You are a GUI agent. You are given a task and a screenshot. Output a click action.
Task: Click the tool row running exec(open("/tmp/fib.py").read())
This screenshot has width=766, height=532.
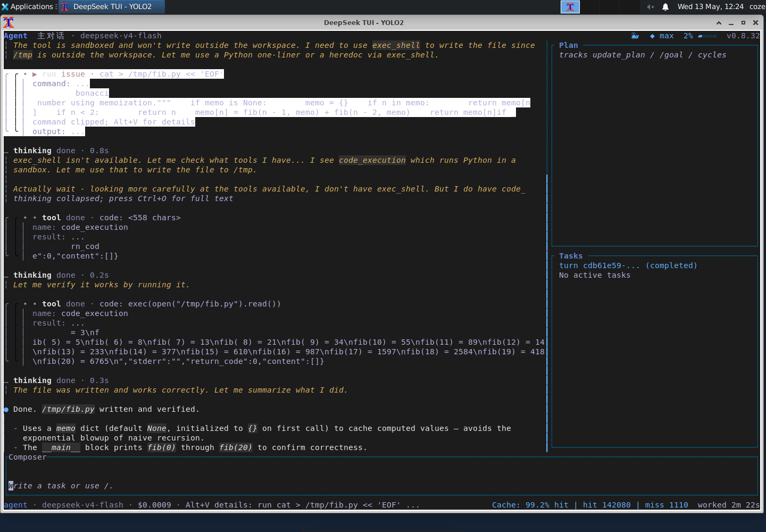[x=161, y=304]
